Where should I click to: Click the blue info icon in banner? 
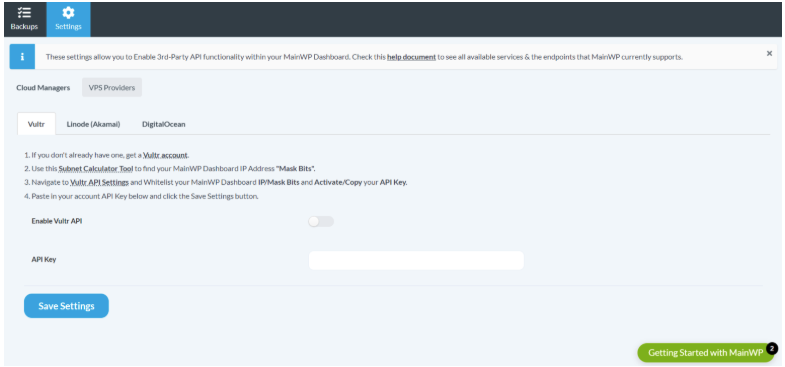click(x=22, y=57)
